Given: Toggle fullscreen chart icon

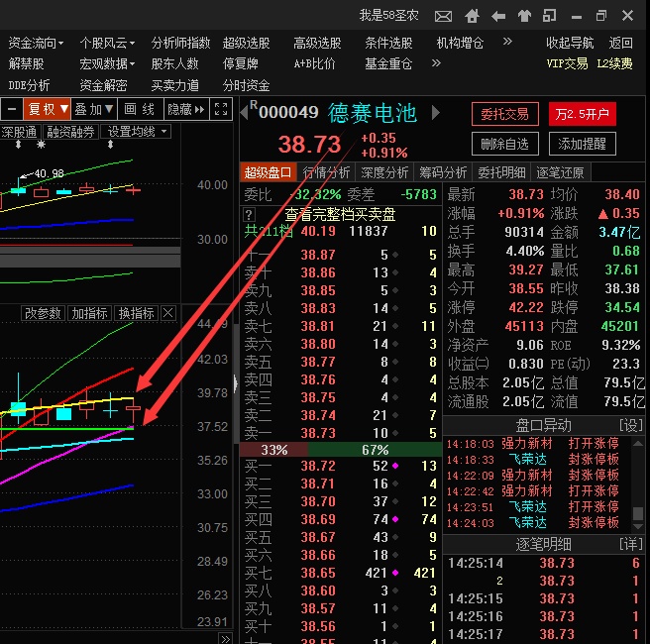Looking at the screenshot, I should click(x=221, y=109).
